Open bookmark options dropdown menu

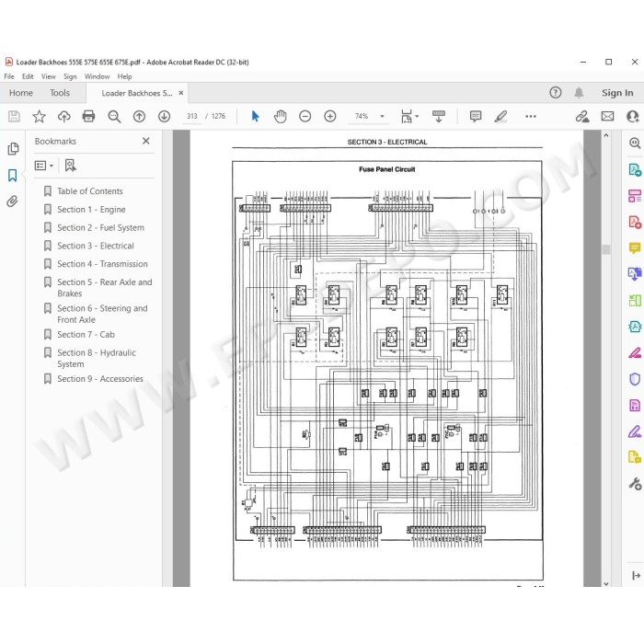(x=44, y=166)
